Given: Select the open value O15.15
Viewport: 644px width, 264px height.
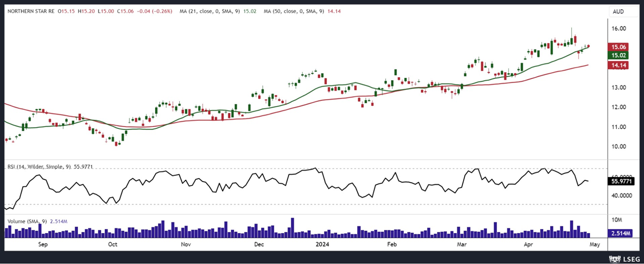Looking at the screenshot, I should click(68, 12).
